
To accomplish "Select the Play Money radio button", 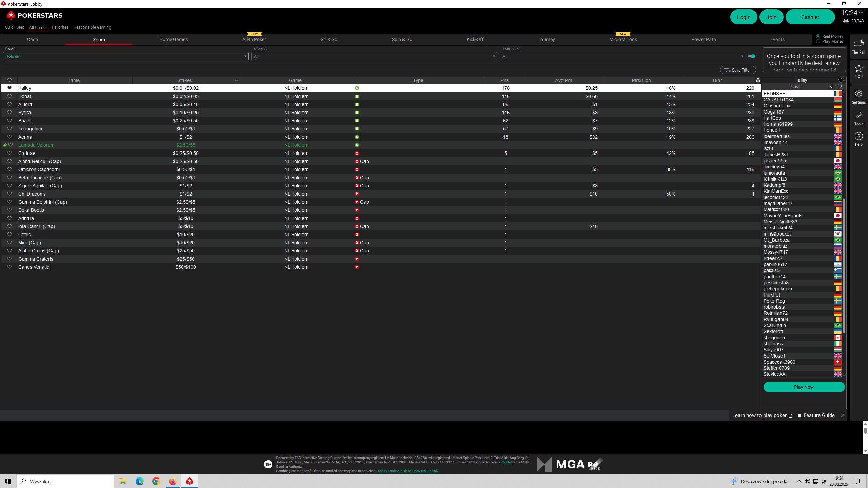I will [x=818, y=41].
